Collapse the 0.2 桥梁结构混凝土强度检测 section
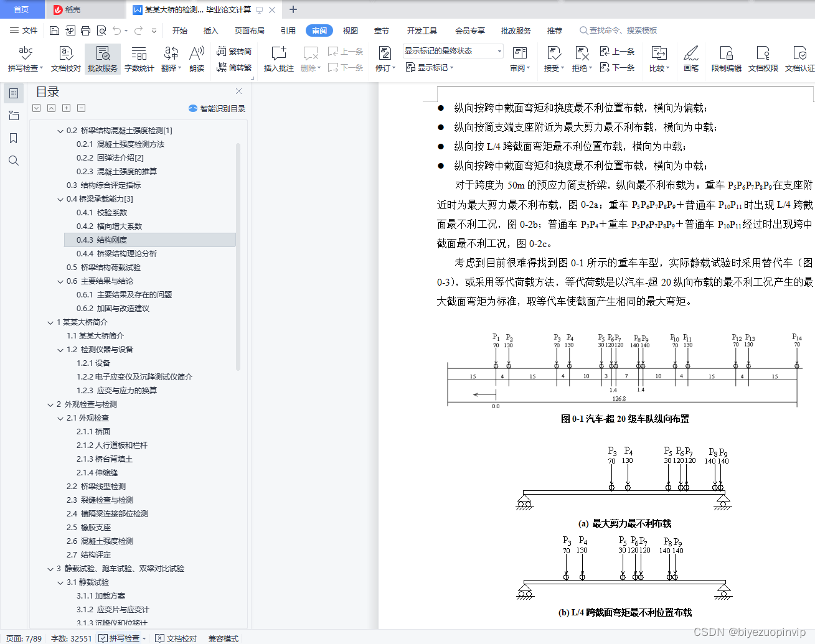 (60, 131)
